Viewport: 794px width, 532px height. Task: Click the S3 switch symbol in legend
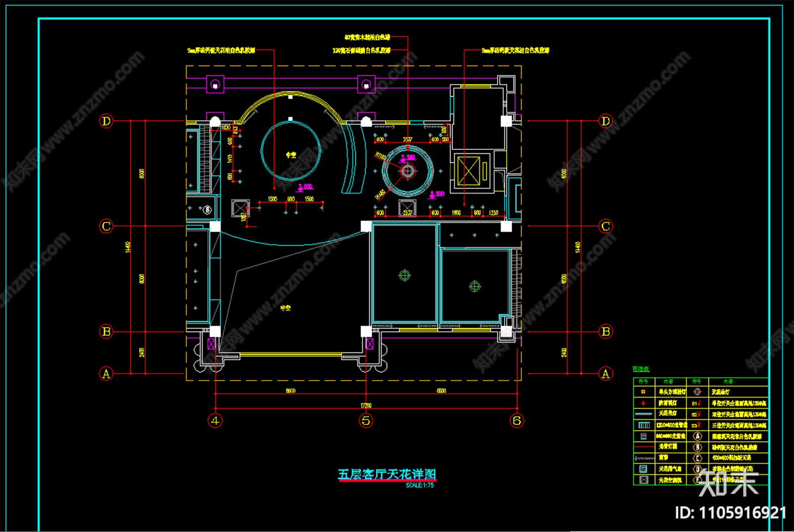(697, 425)
